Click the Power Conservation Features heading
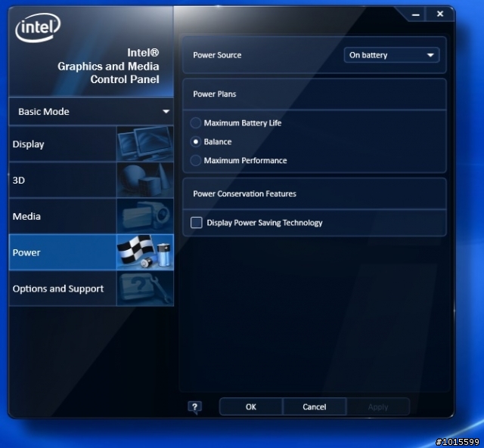 (244, 193)
